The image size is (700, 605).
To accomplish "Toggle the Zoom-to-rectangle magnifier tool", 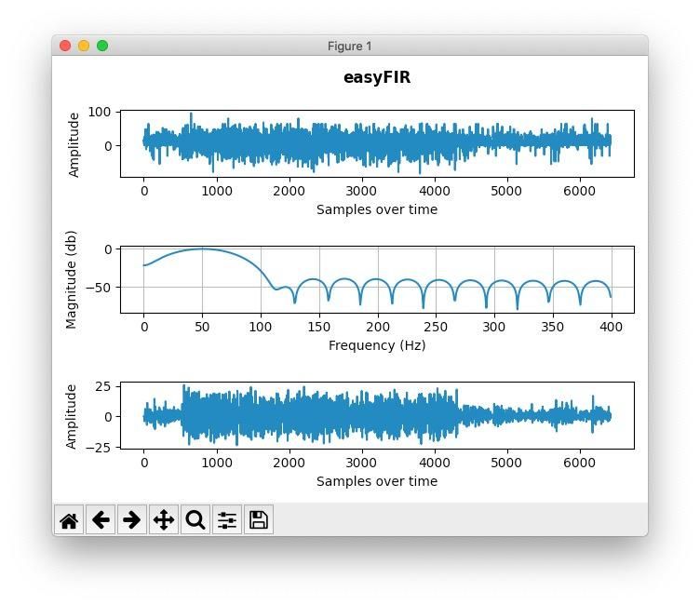I will [195, 519].
